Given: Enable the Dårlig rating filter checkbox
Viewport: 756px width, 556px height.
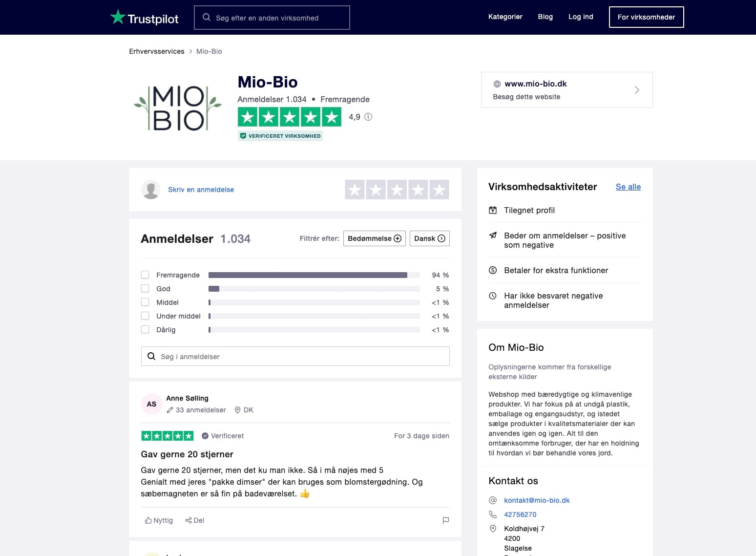Looking at the screenshot, I should point(145,330).
